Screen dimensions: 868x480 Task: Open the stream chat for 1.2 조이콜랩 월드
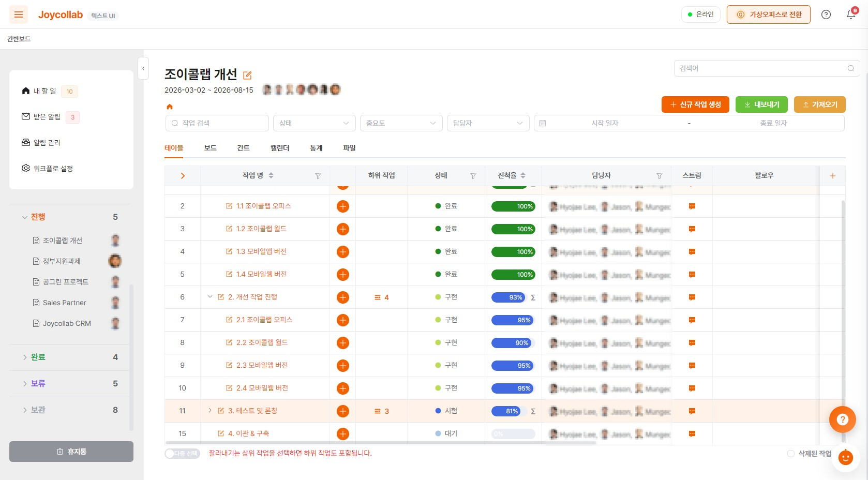point(692,229)
